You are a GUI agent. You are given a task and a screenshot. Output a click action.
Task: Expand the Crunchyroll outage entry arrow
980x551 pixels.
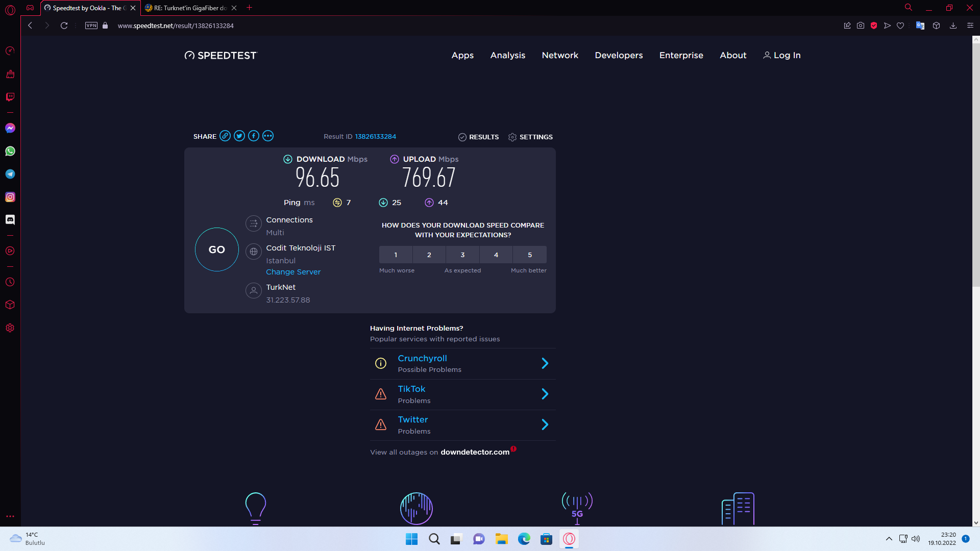click(545, 363)
